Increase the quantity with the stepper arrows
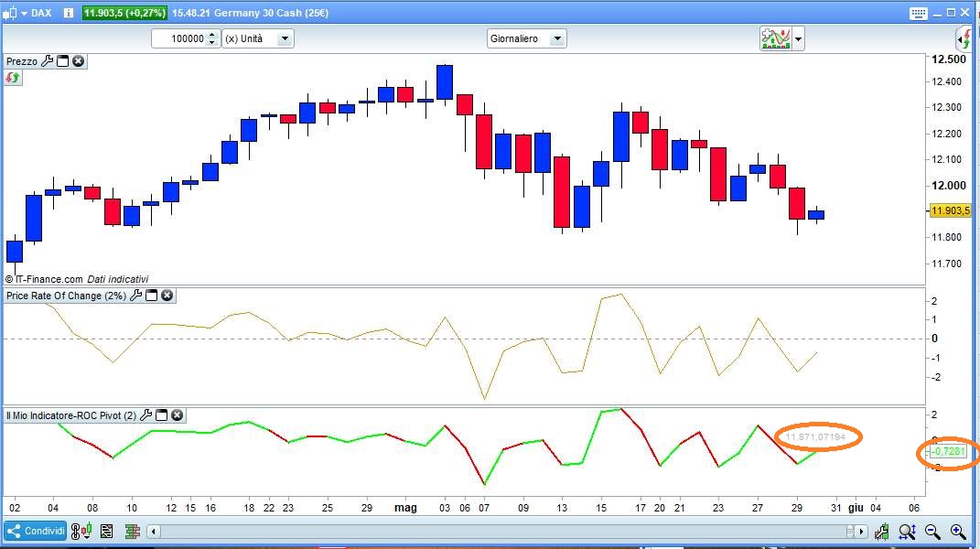The image size is (980, 549). pos(212,35)
